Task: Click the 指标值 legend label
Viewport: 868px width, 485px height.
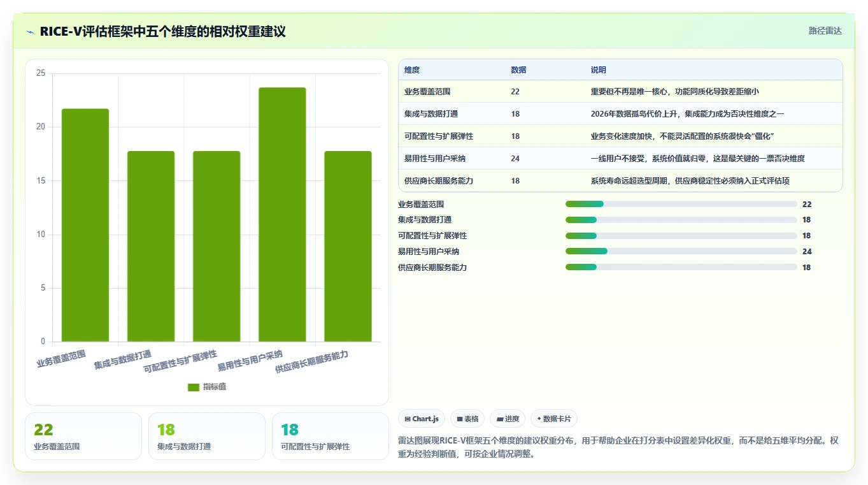Action: [x=215, y=387]
